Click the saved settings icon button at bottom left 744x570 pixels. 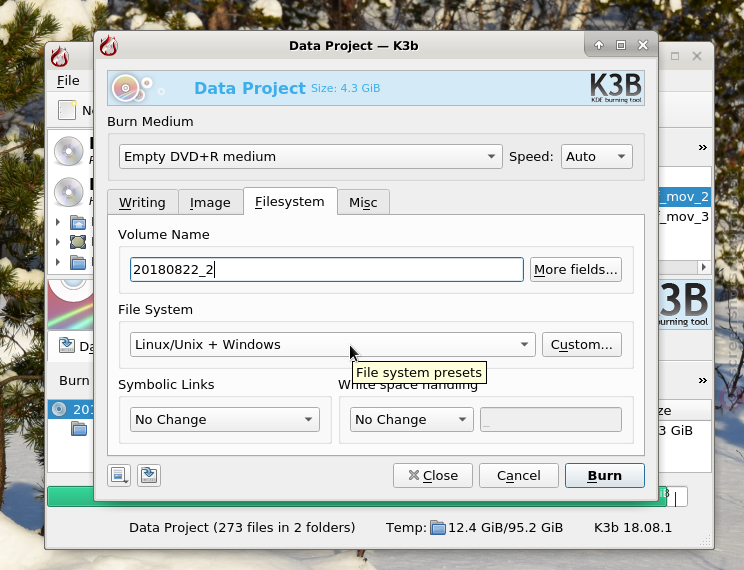point(119,475)
